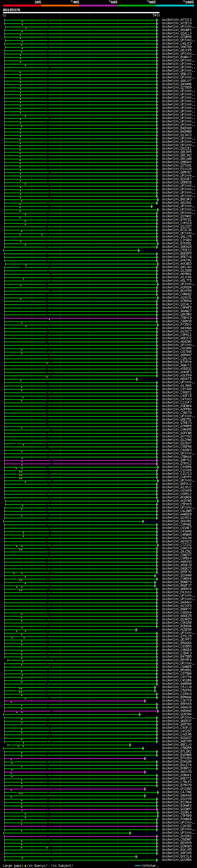This screenshot has height=868, width=197.
Task: Select UniRef100_B0W8J7 label
Action: [177, 57]
